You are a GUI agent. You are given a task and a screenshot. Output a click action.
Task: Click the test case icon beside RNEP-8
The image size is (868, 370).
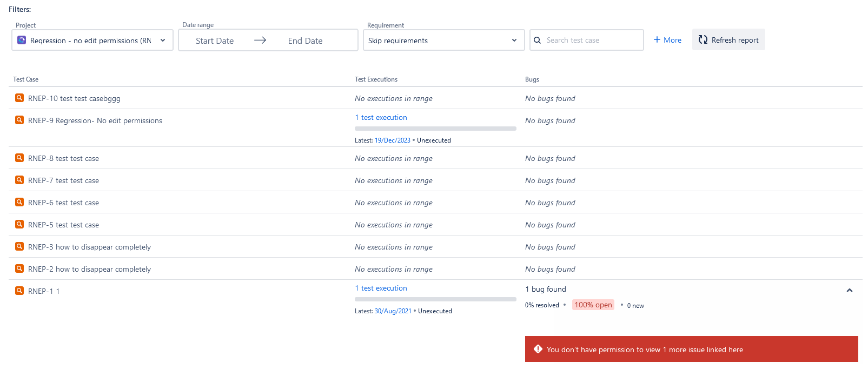[x=19, y=158]
